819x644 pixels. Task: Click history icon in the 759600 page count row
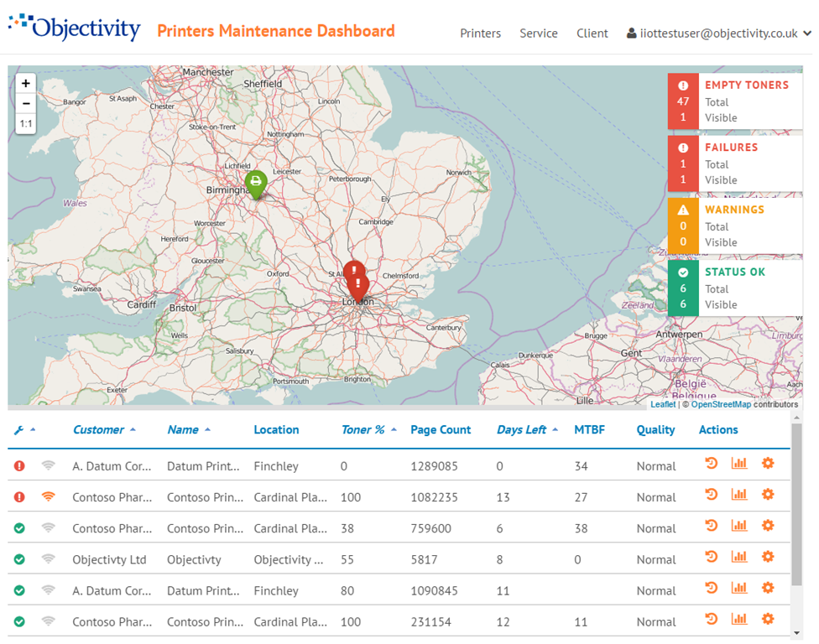click(x=711, y=526)
